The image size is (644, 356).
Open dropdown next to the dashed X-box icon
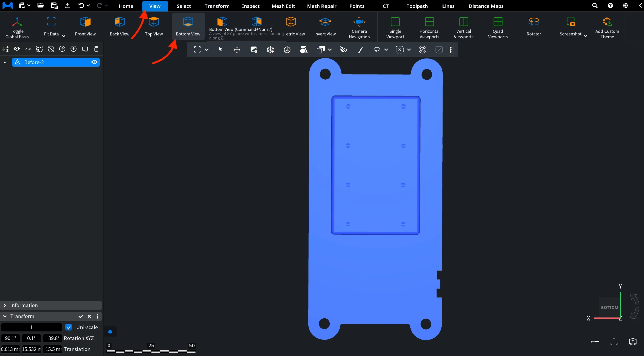click(x=409, y=50)
